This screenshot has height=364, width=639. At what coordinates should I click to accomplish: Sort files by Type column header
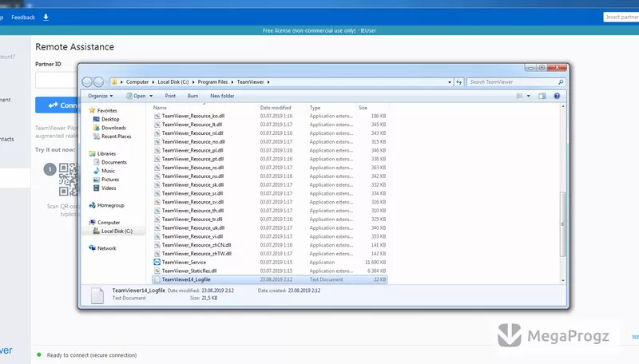331,108
